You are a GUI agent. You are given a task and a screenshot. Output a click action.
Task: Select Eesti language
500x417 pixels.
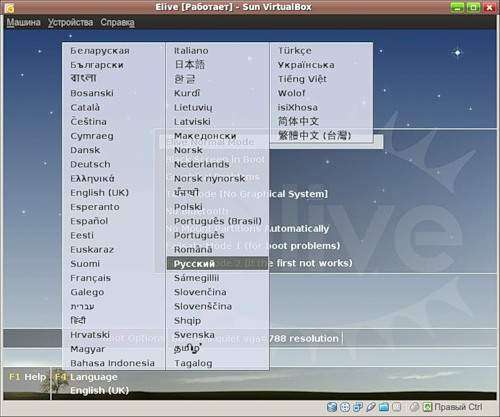click(82, 235)
